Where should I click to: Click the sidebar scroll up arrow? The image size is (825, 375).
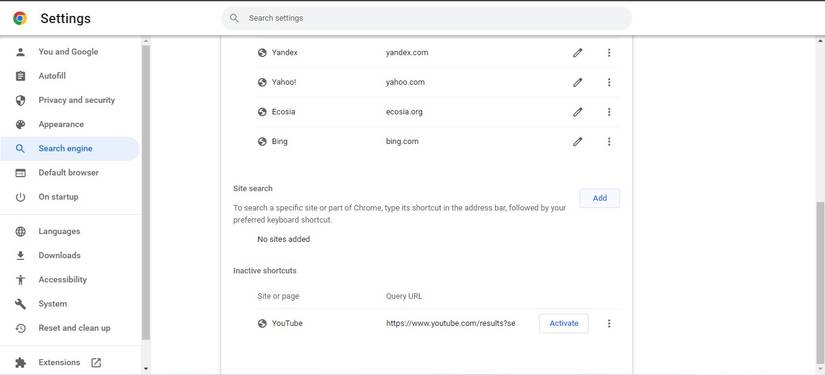tap(146, 41)
